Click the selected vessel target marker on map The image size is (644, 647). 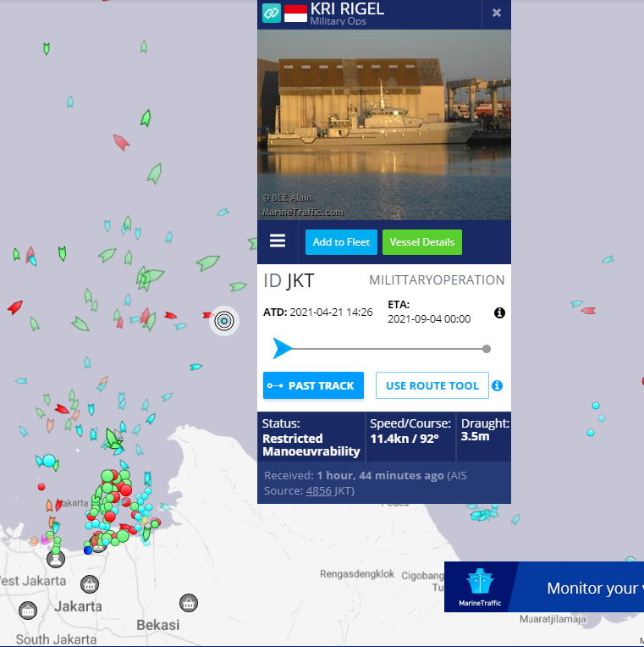pyautogui.click(x=224, y=320)
